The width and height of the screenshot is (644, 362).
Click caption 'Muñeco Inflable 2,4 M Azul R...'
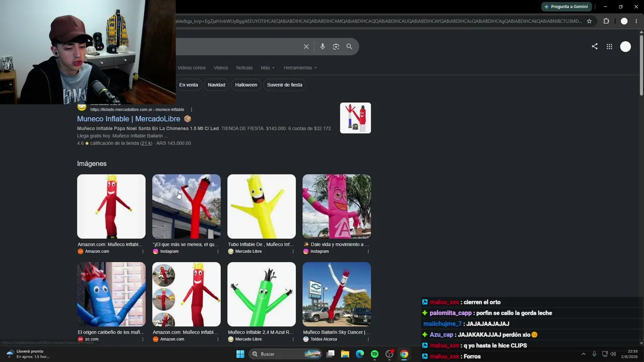point(261,332)
